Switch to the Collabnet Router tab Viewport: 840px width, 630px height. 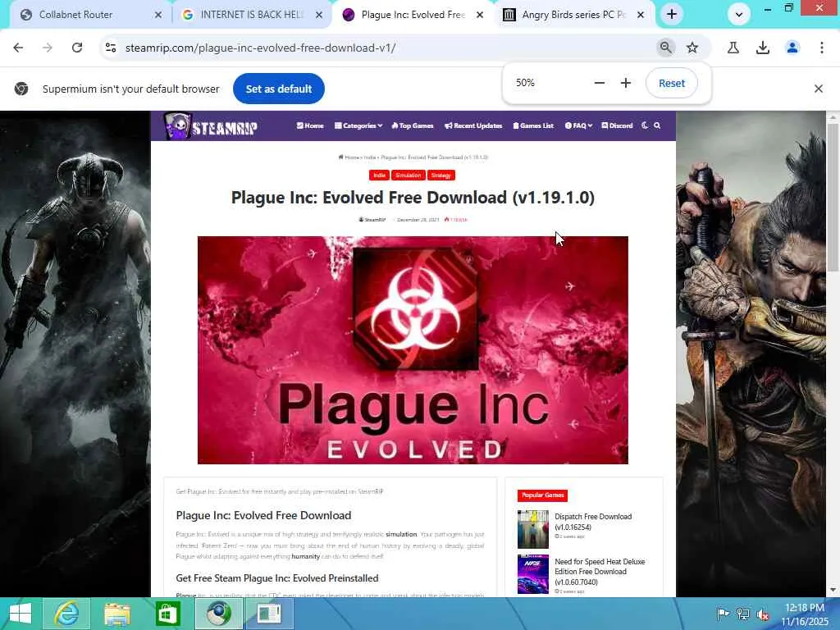click(x=85, y=15)
